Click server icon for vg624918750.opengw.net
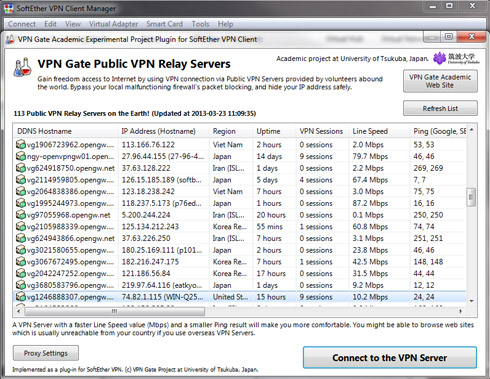The width and height of the screenshot is (490, 379). (21, 168)
